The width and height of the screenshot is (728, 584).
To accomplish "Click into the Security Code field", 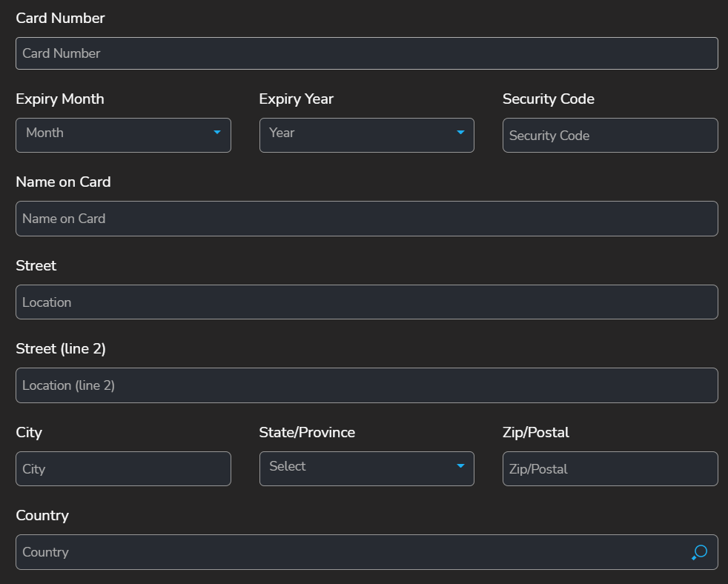I will tap(609, 136).
